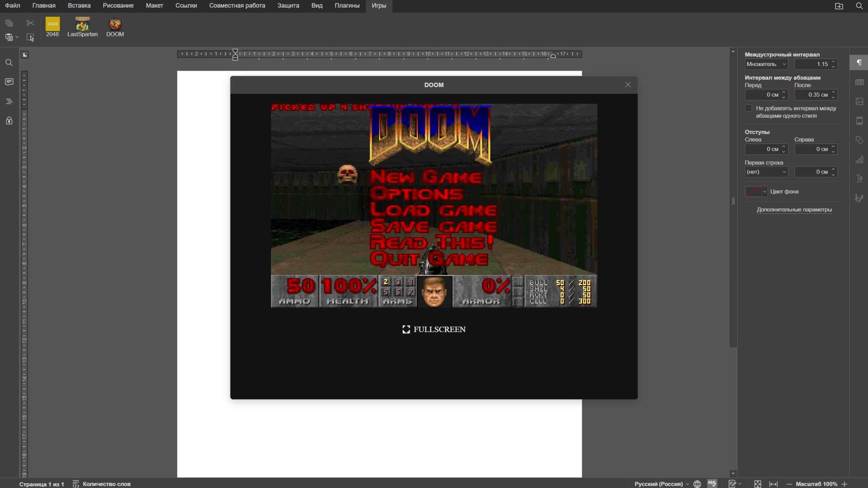Click the FULLSCREEN button in DOOM
The height and width of the screenshot is (488, 868).
click(434, 329)
